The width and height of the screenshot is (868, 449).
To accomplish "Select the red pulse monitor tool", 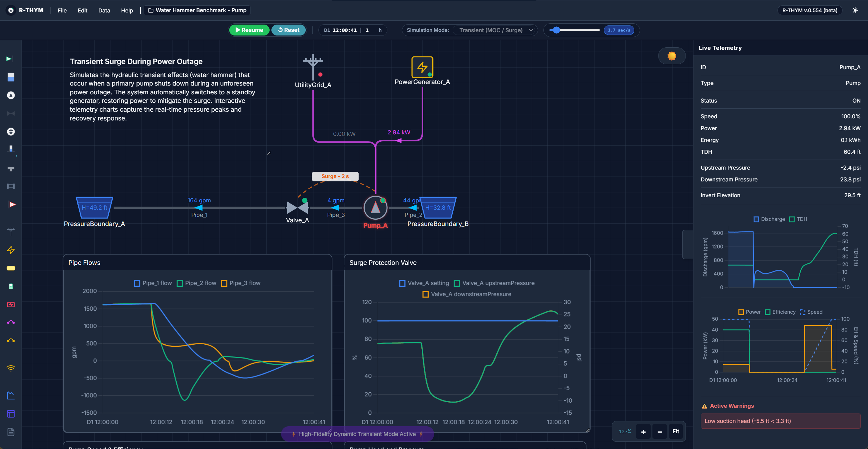I will 11,305.
